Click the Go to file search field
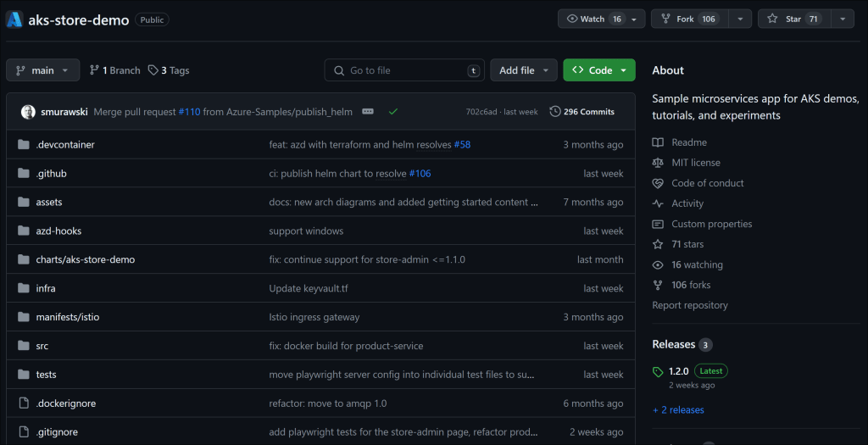This screenshot has height=445, width=868. [404, 70]
